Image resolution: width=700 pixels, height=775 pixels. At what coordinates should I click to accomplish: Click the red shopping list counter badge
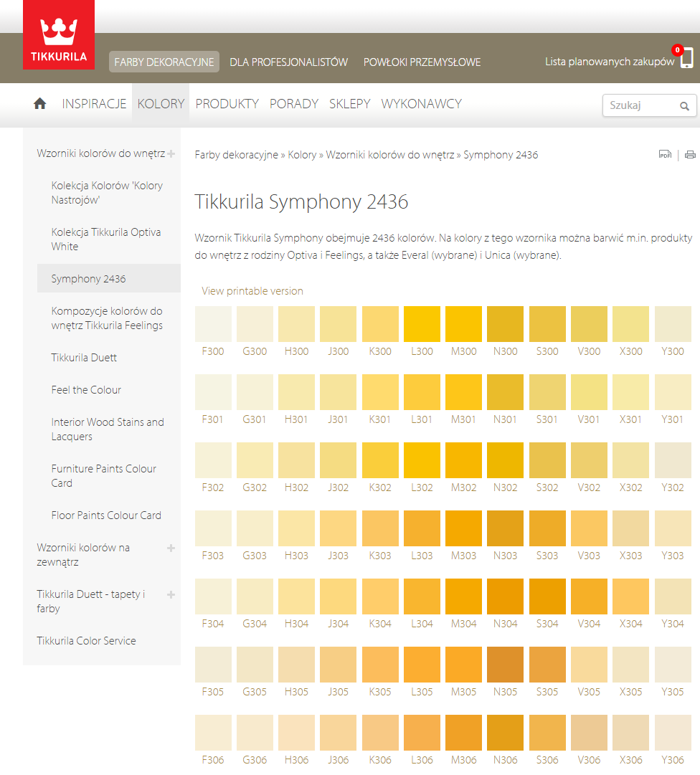click(x=677, y=50)
